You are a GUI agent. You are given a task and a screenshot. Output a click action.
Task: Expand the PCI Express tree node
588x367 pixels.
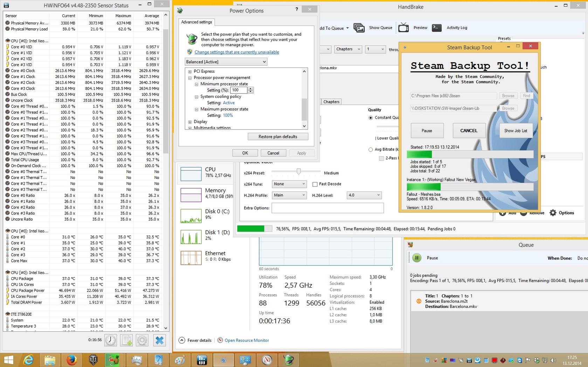click(x=190, y=71)
